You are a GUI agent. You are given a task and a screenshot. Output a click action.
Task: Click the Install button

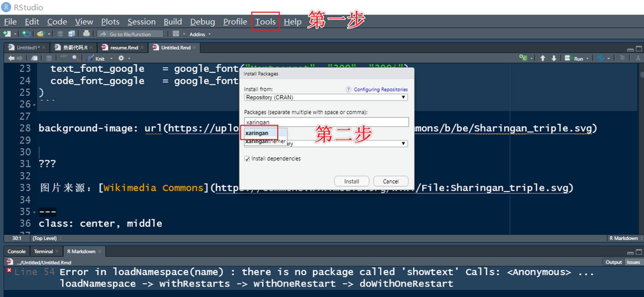tap(351, 181)
